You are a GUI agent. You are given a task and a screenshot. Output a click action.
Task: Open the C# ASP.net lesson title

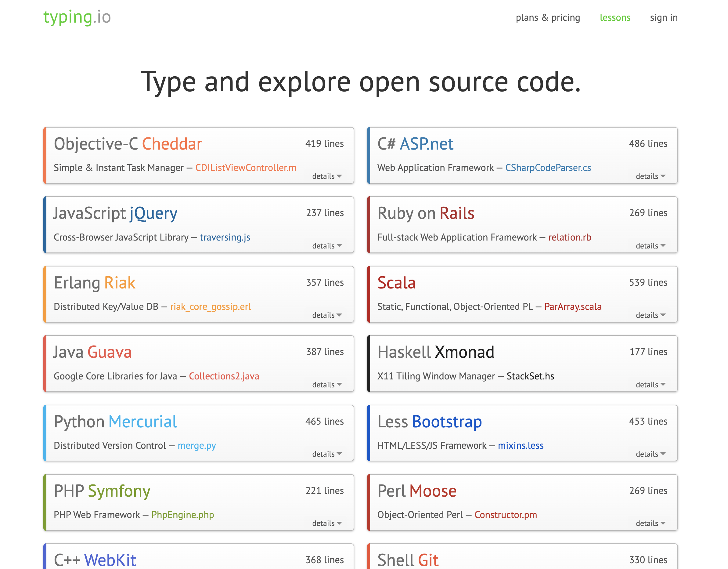click(x=415, y=144)
